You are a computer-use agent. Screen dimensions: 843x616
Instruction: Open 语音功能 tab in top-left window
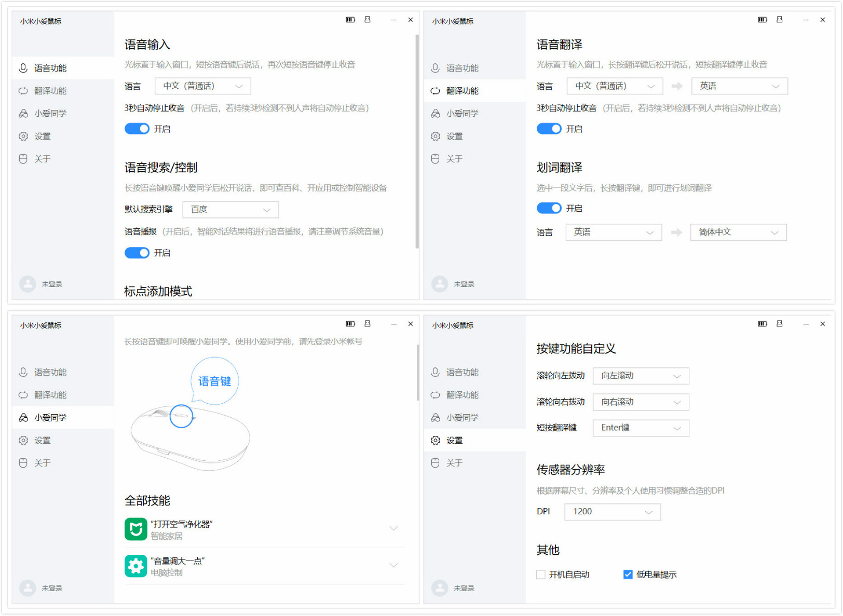pos(63,68)
